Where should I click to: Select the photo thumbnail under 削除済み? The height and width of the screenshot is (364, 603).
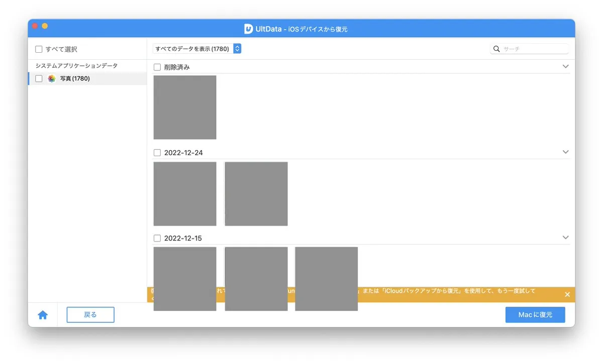(x=185, y=107)
